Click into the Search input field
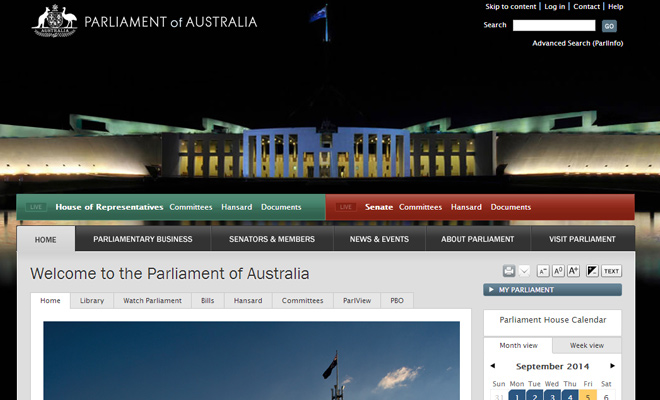Image resolution: width=660 pixels, height=400 pixels. click(x=554, y=25)
